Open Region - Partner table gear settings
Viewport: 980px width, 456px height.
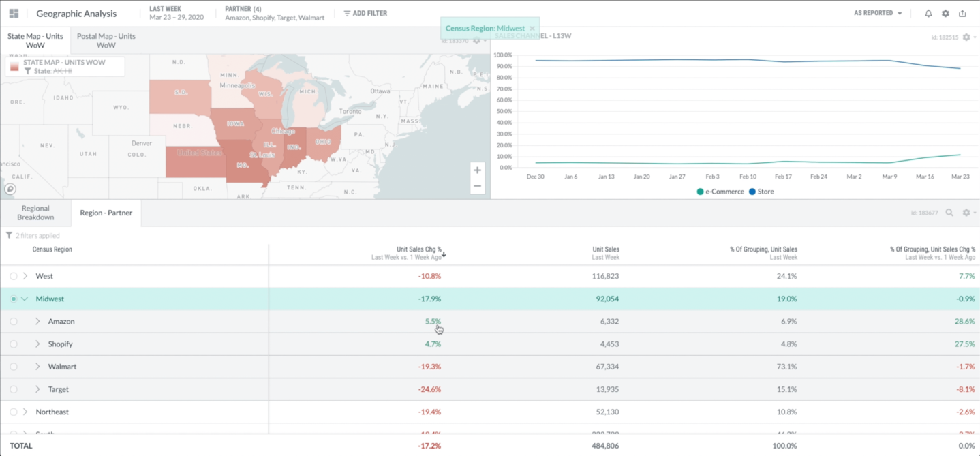point(966,213)
